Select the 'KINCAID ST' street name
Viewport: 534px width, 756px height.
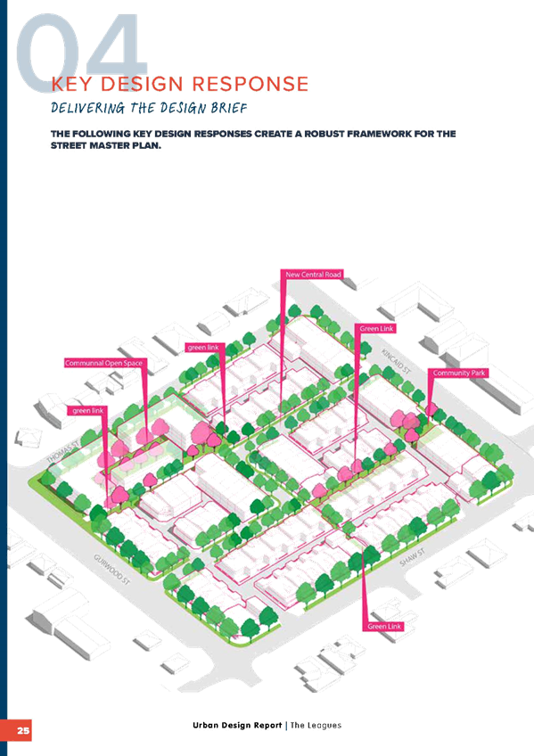pyautogui.click(x=396, y=361)
